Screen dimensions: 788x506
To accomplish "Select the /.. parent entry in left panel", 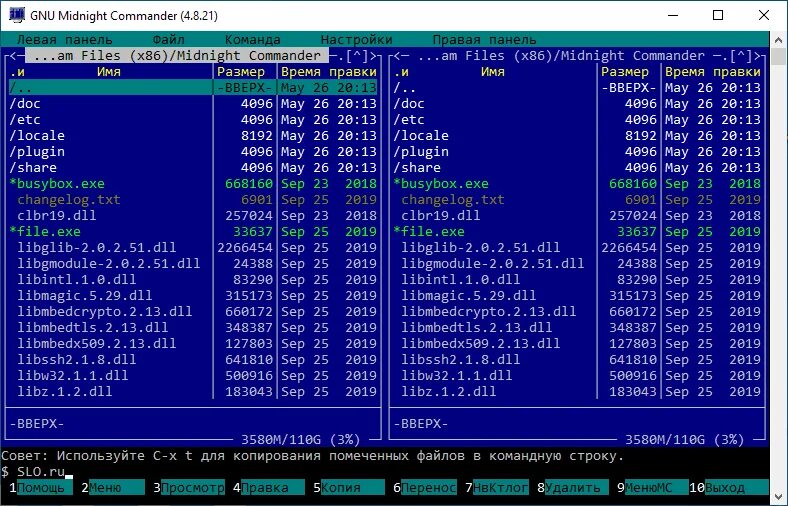I will (193, 87).
